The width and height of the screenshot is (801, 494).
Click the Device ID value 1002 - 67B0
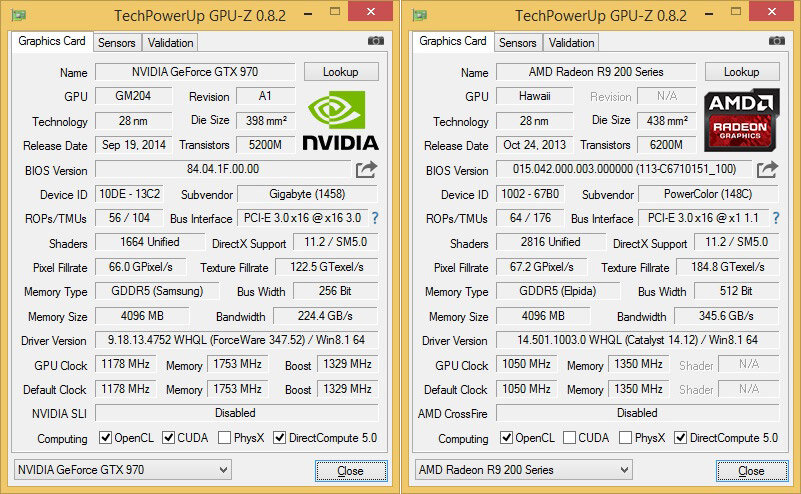click(x=530, y=194)
